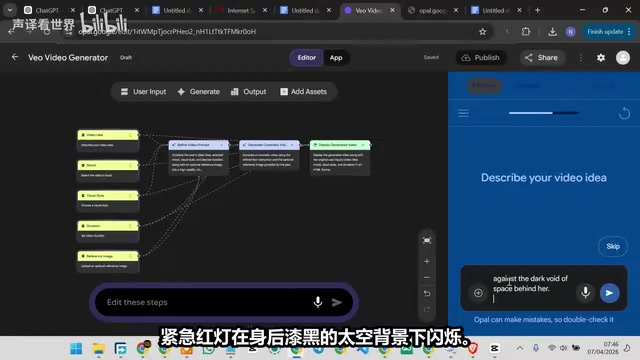Open the taskbar clock showing 07:46
Screen dimensions: 640x360
603,348
